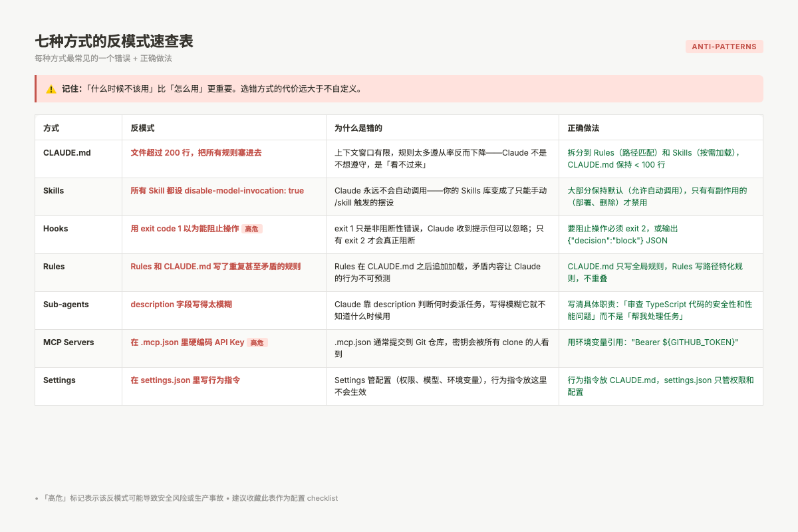
Task: Select the MCP Servers row label
Action: [x=68, y=342]
